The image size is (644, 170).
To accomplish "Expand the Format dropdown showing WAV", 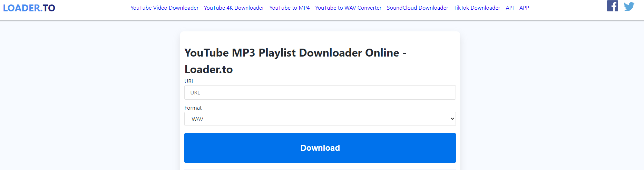I will pyautogui.click(x=320, y=119).
